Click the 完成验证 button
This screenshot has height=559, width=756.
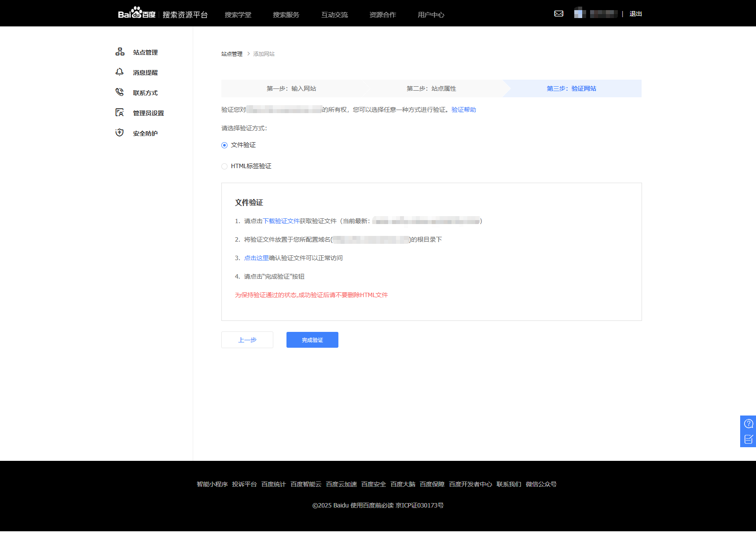click(x=312, y=339)
